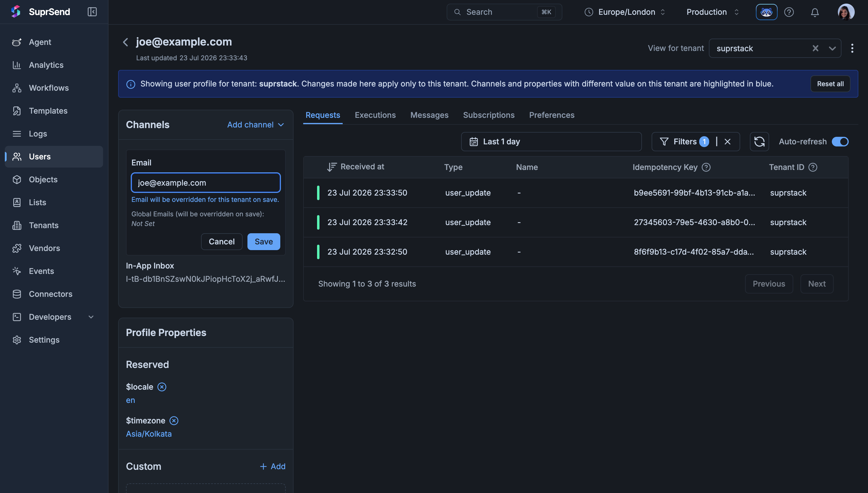Clear the suprstack tenant selection
Image resolution: width=868 pixels, height=493 pixels.
[x=816, y=49]
